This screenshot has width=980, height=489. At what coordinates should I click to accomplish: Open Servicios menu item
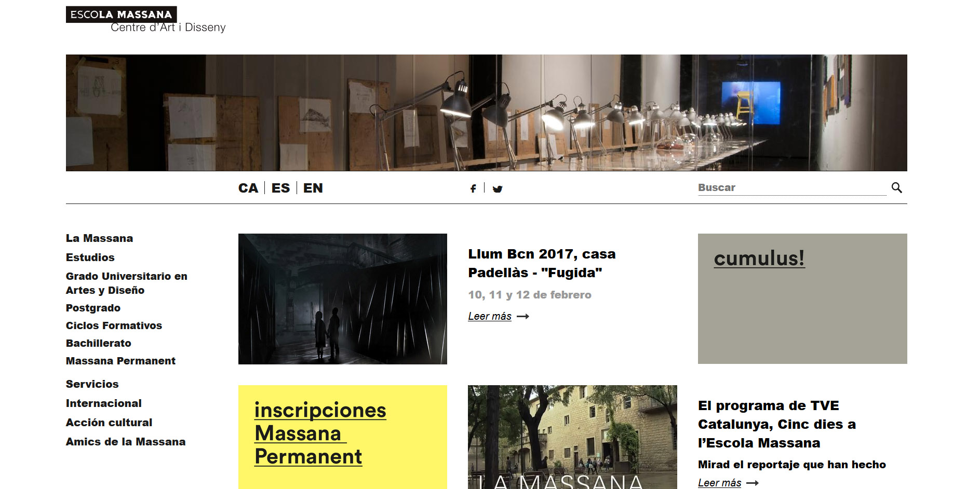[x=92, y=384]
